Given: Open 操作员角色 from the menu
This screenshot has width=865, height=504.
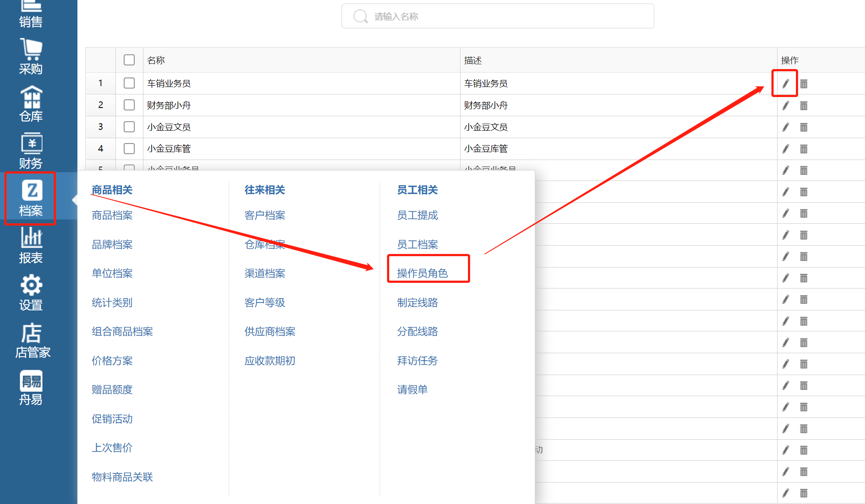Looking at the screenshot, I should point(422,273).
